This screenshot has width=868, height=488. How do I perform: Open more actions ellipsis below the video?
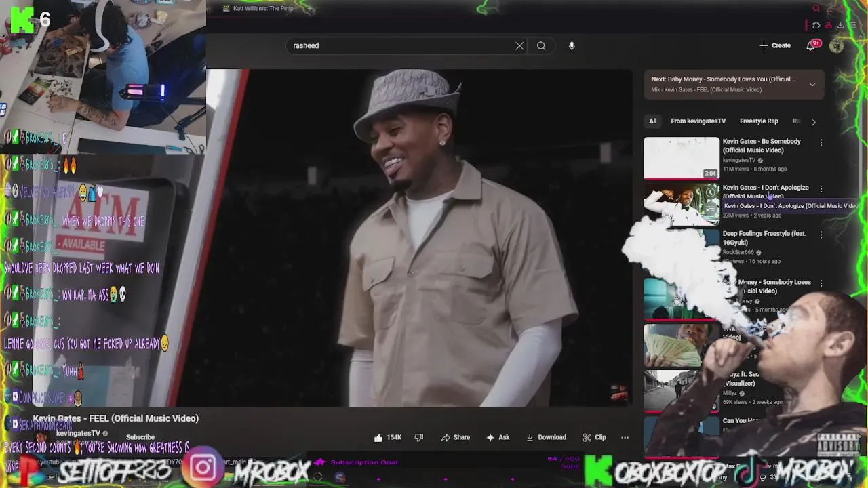point(625,438)
